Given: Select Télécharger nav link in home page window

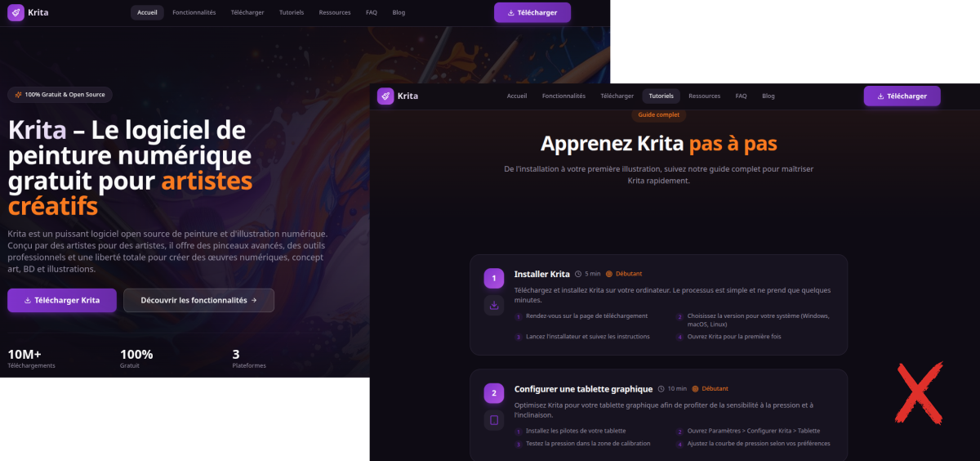Looking at the screenshot, I should [x=247, y=12].
